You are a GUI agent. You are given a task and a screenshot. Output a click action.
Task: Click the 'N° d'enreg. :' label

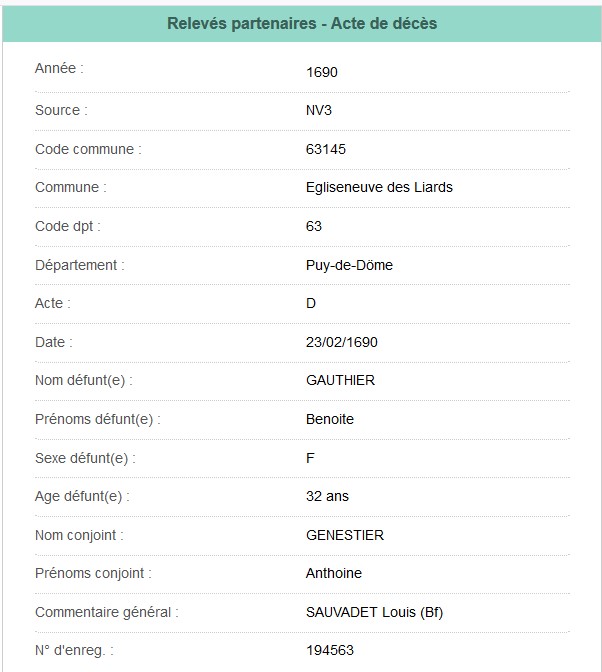75,651
